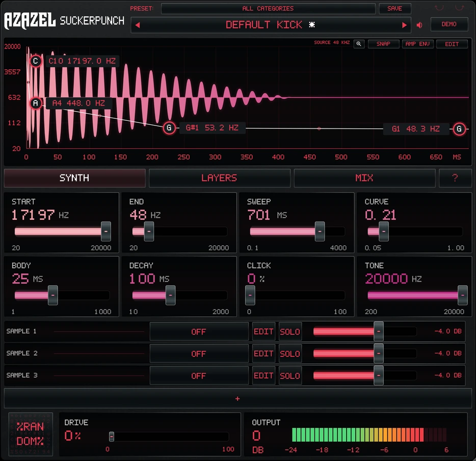
Task: Open the question mark help tab
Action: tap(455, 178)
